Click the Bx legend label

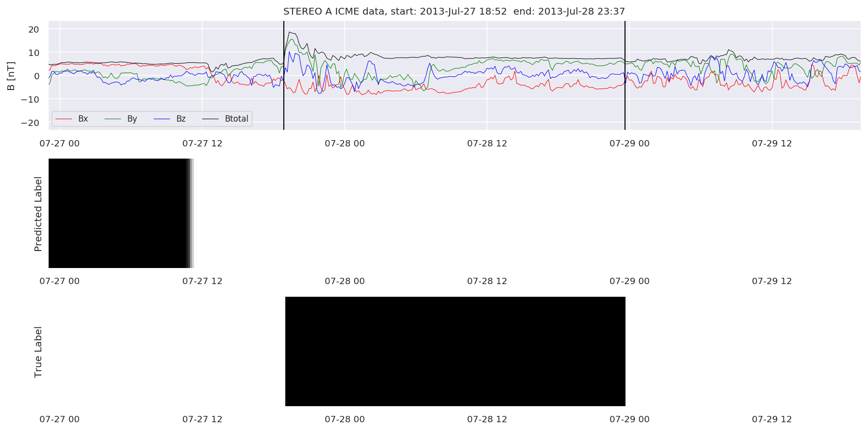83,119
